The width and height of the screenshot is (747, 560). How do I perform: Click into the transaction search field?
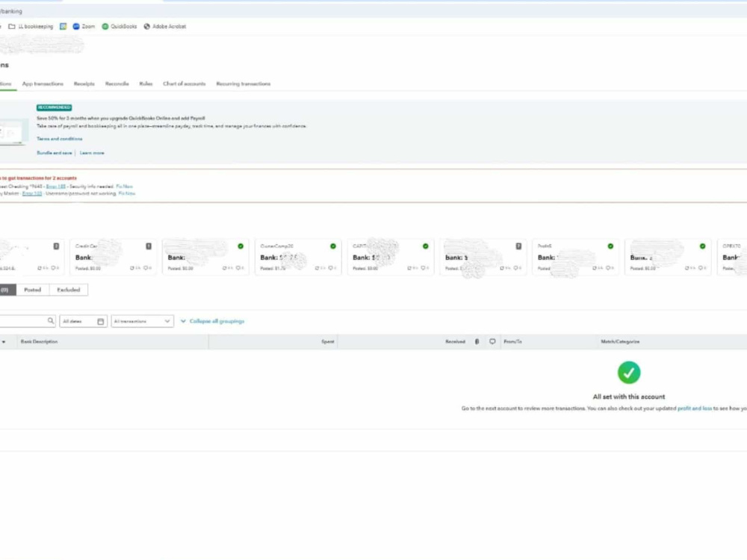27,321
